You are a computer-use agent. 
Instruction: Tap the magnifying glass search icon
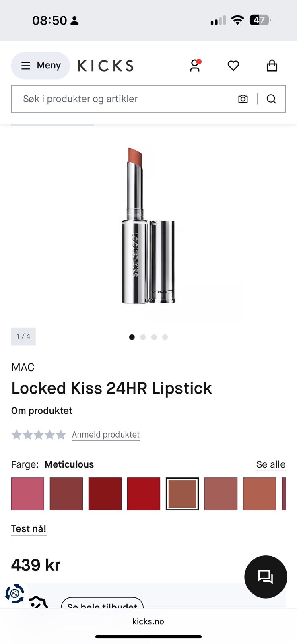[x=271, y=99]
